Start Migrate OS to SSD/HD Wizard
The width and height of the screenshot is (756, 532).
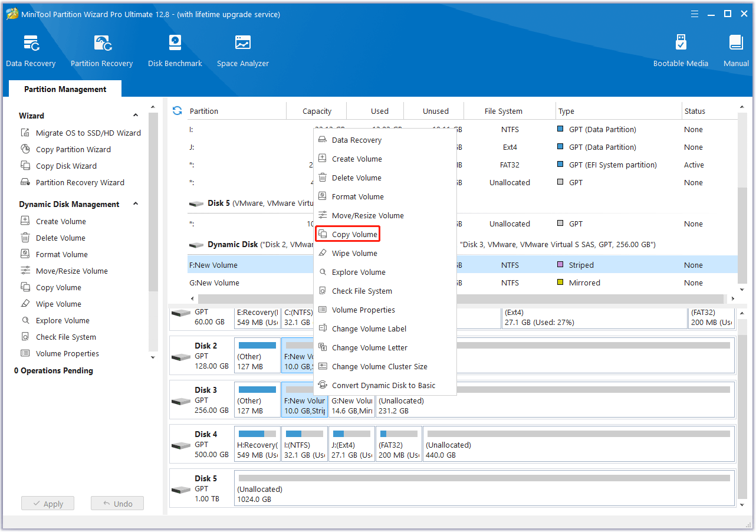tap(80, 133)
